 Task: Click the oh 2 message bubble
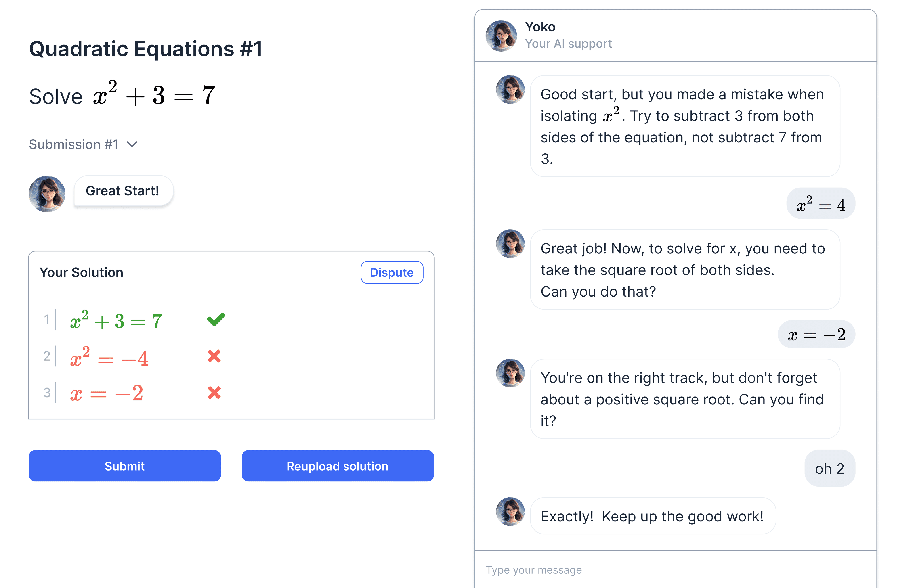(829, 468)
